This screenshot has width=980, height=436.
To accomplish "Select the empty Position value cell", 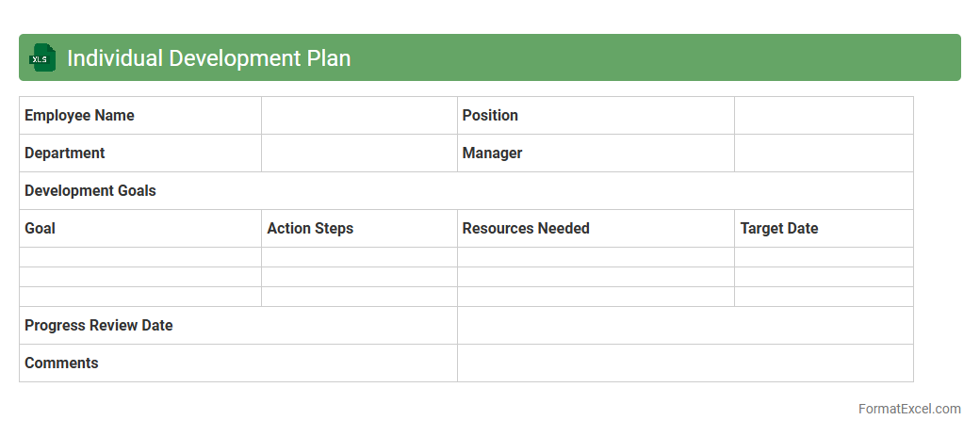I will pyautogui.click(x=823, y=116).
